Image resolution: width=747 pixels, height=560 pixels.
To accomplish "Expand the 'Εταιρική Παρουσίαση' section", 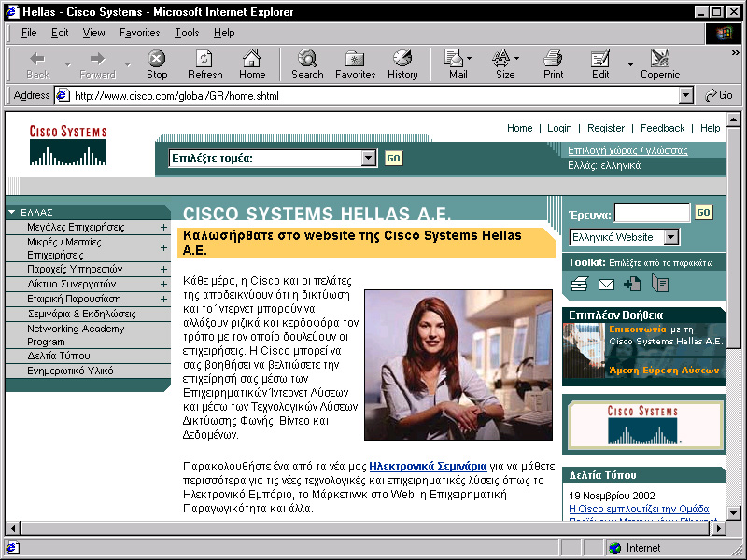I will pyautogui.click(x=163, y=299).
